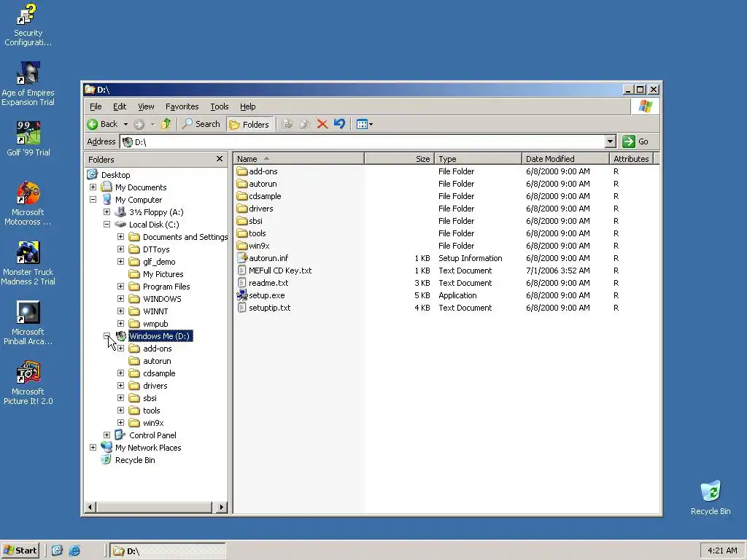Screen dimensions: 747x560
Task: Click the D:\ taskbar button
Action: point(168,551)
